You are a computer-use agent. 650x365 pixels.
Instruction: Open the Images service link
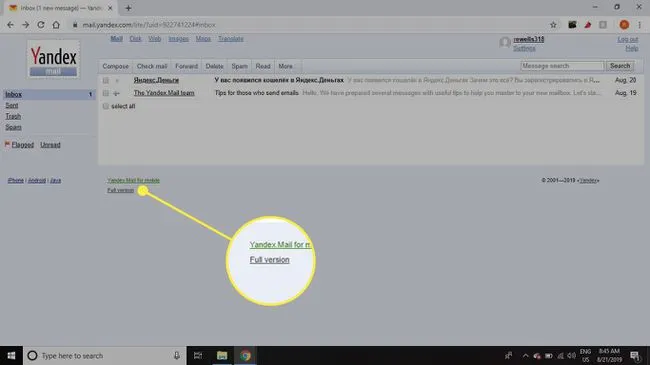click(x=178, y=39)
